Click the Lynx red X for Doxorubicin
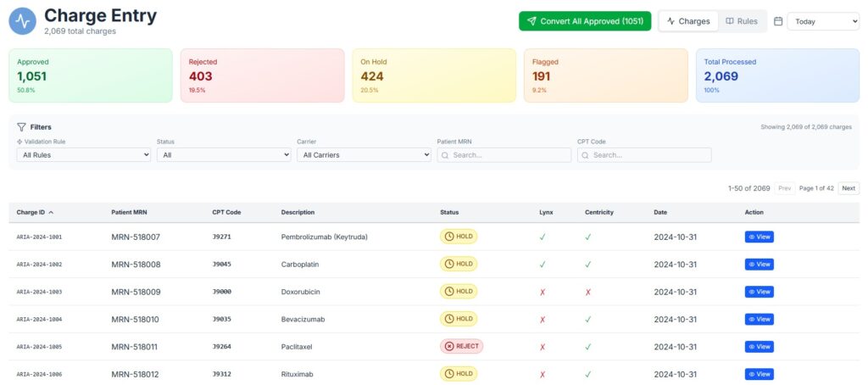Screen dimensions: 868x385 tap(542, 292)
